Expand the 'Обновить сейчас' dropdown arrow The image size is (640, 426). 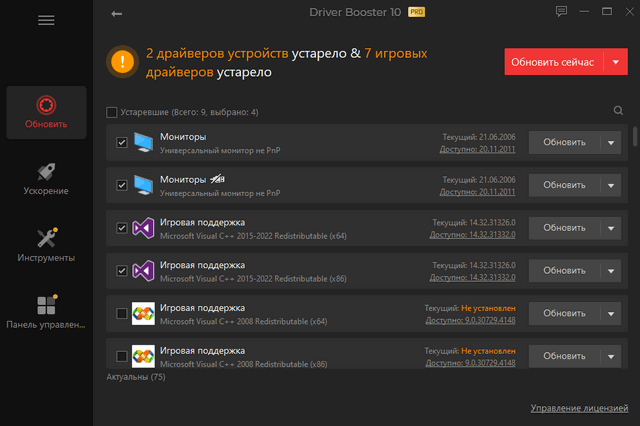[615, 62]
